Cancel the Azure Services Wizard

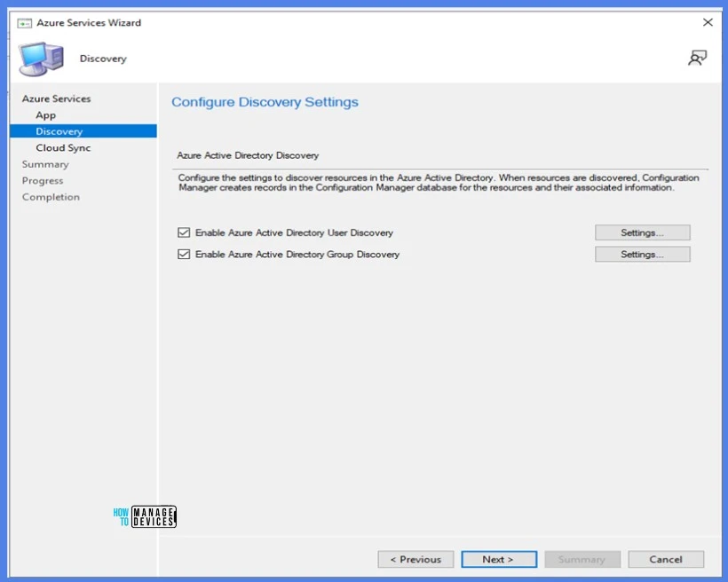point(666,559)
